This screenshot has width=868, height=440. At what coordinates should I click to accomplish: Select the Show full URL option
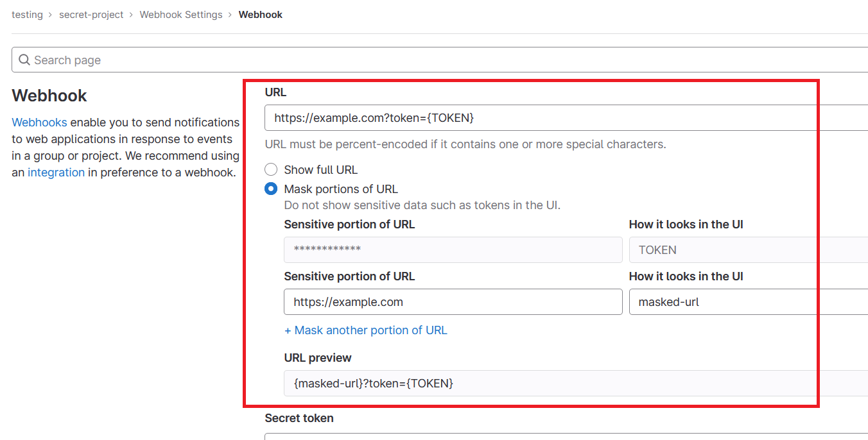[272, 170]
